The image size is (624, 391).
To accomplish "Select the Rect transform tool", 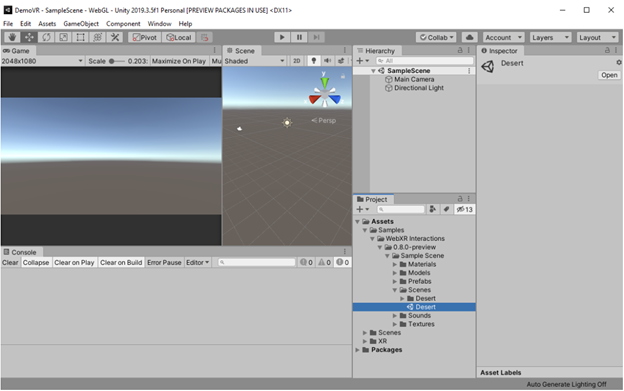I will [x=80, y=37].
